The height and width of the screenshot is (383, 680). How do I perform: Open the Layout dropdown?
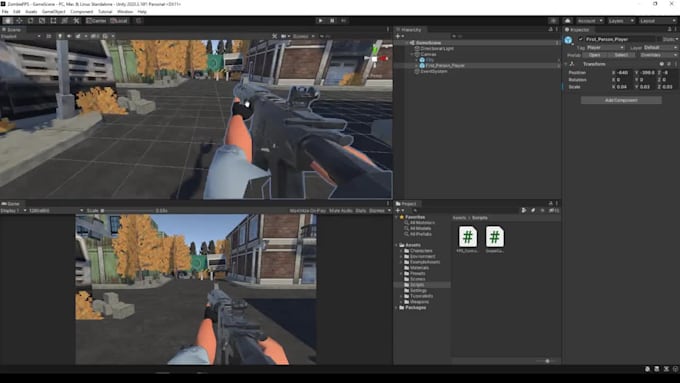[x=657, y=21]
